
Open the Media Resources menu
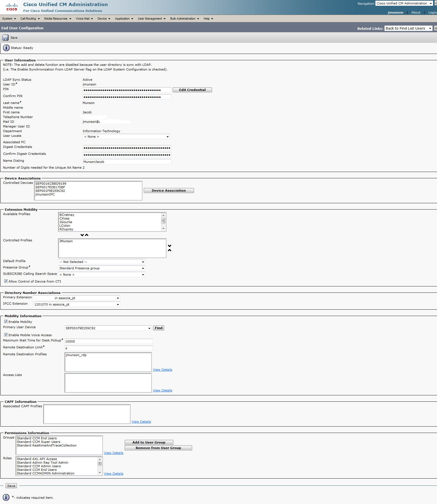point(57,19)
